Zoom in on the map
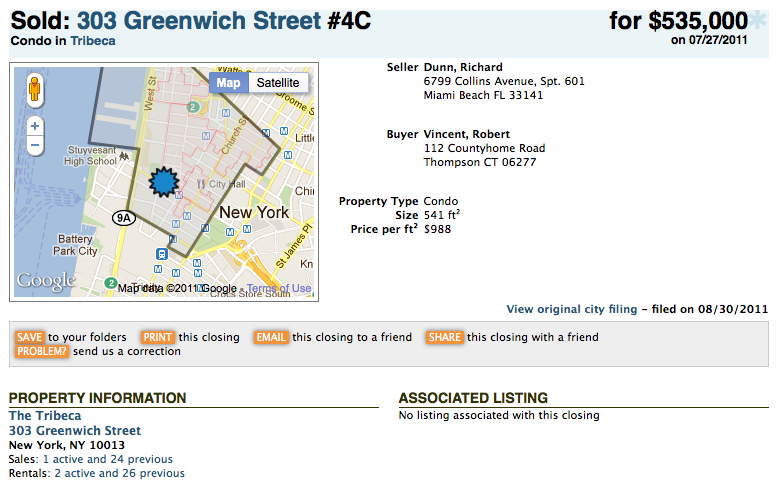The width and height of the screenshot is (780, 492). (x=35, y=126)
